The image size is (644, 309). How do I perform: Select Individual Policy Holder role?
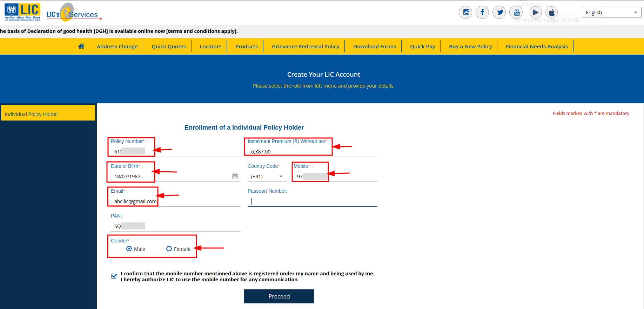point(48,113)
